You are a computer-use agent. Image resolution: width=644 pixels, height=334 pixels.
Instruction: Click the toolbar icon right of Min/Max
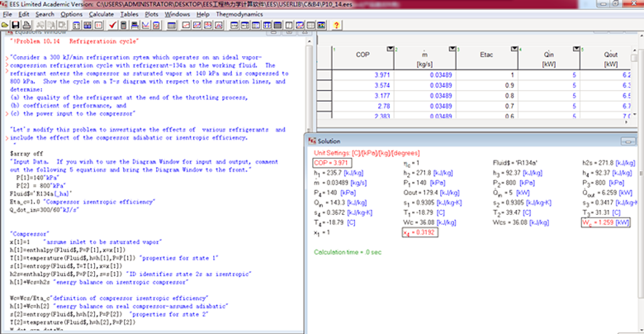(156, 25)
